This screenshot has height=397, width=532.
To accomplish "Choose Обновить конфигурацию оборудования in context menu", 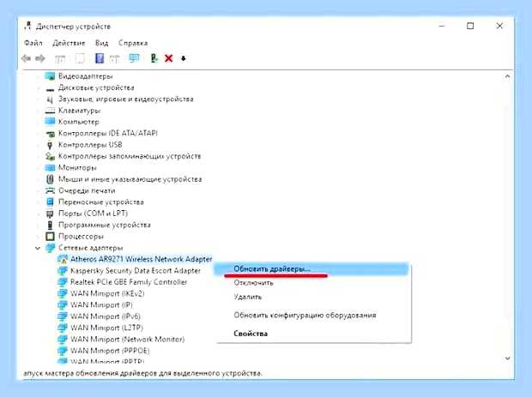I will [305, 316].
